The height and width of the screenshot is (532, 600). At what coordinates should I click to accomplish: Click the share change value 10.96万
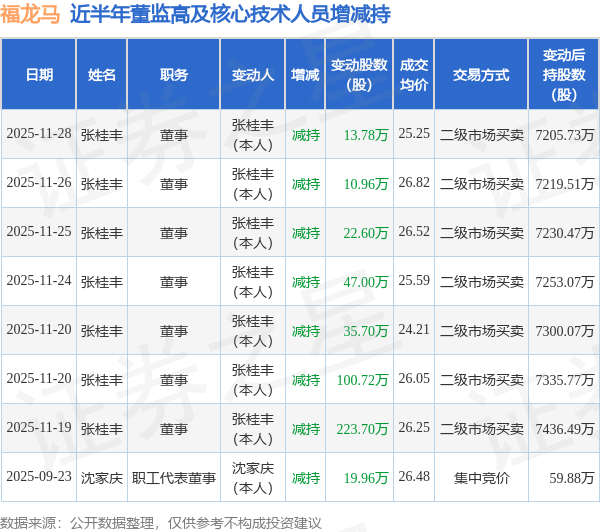click(366, 184)
